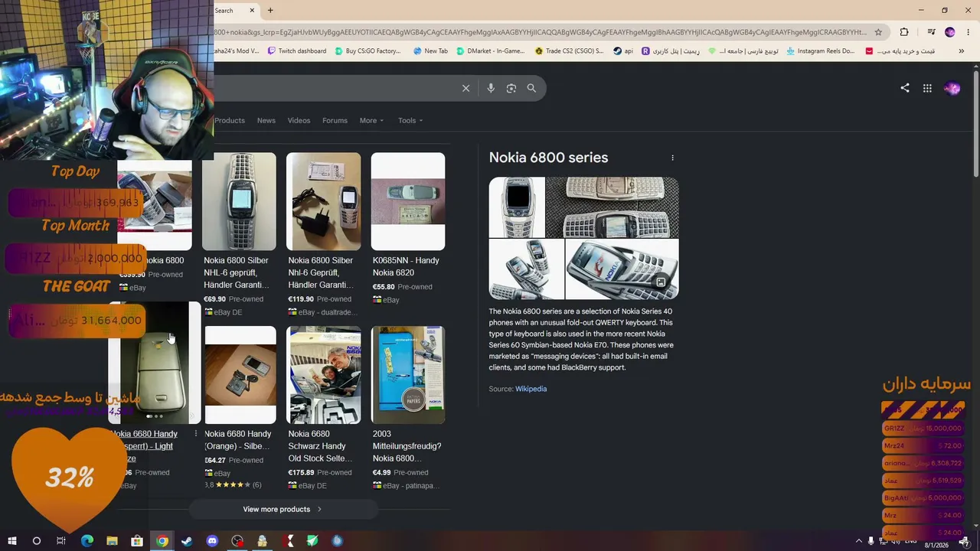This screenshot has height=551, width=980.
Task: Open Task View on the taskbar
Action: [61, 541]
